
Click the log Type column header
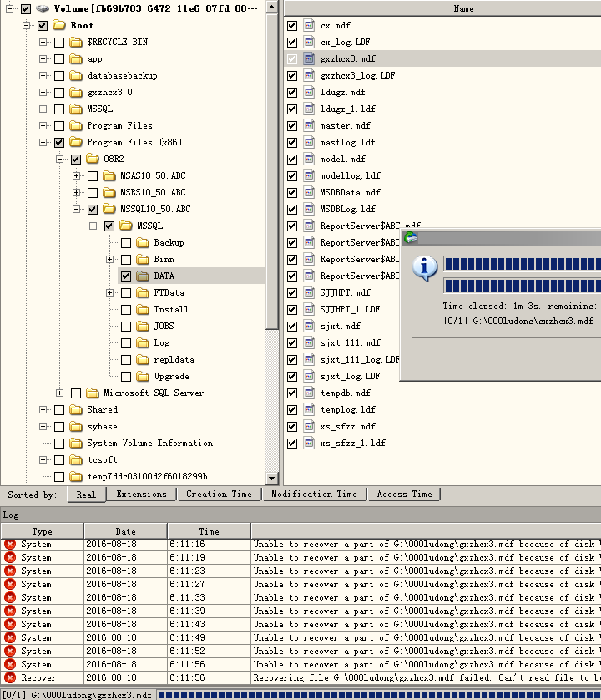tap(43, 531)
